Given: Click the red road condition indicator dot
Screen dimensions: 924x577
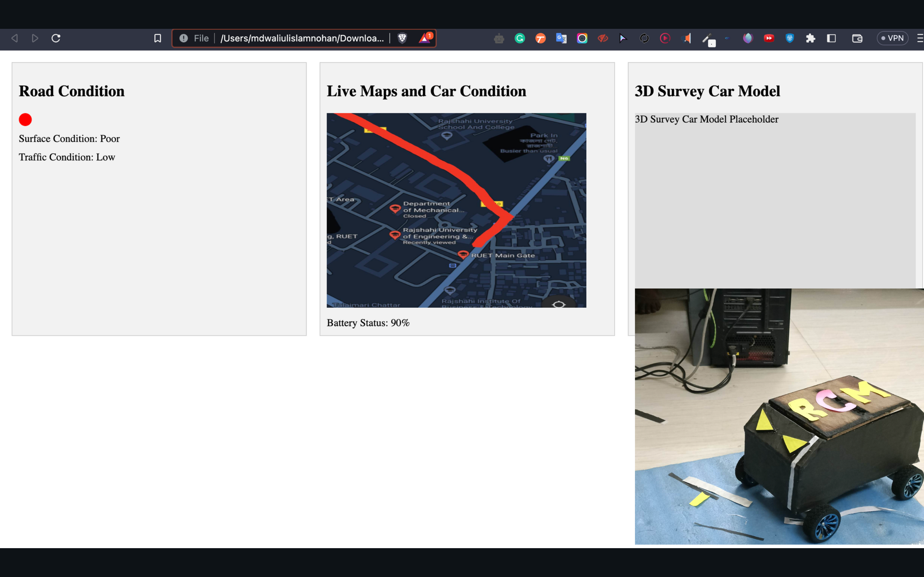Looking at the screenshot, I should coord(25,120).
